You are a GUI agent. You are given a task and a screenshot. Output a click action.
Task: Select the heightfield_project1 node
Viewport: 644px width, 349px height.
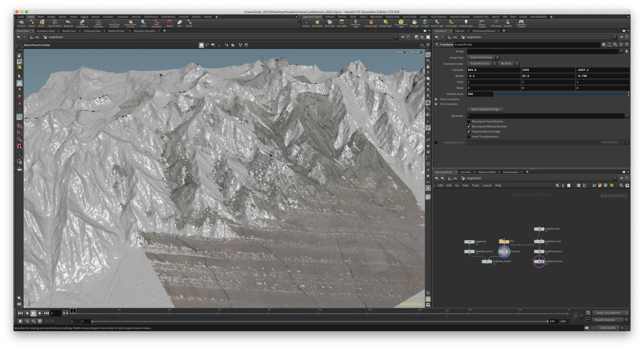click(x=487, y=261)
